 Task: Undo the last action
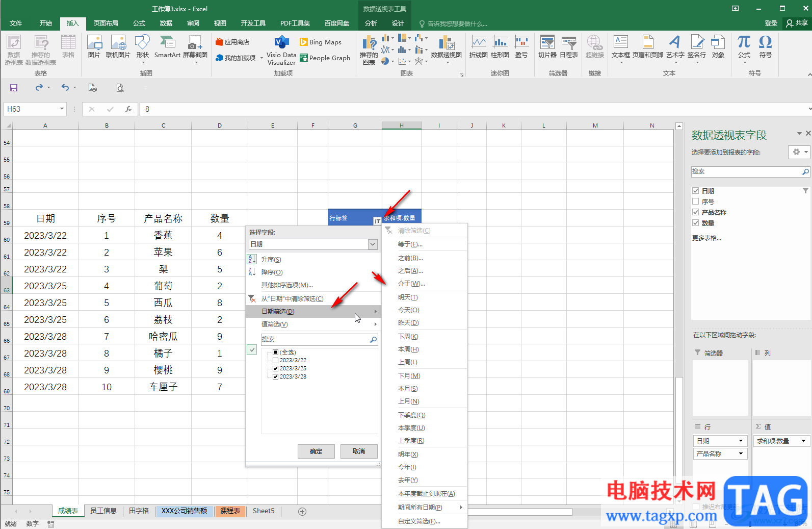coord(65,88)
